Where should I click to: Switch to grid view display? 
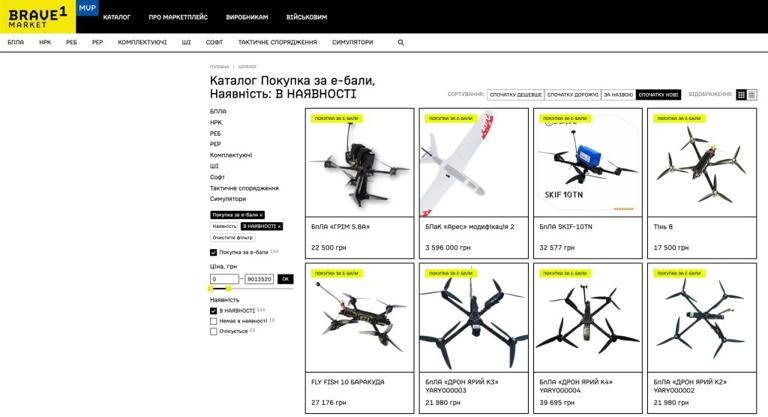click(741, 95)
